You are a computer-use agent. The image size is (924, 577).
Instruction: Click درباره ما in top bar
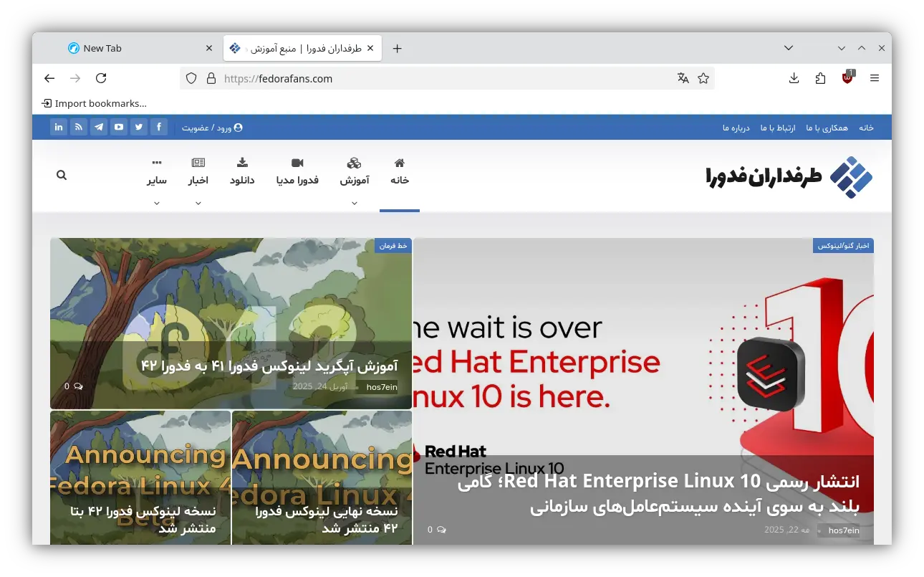736,128
